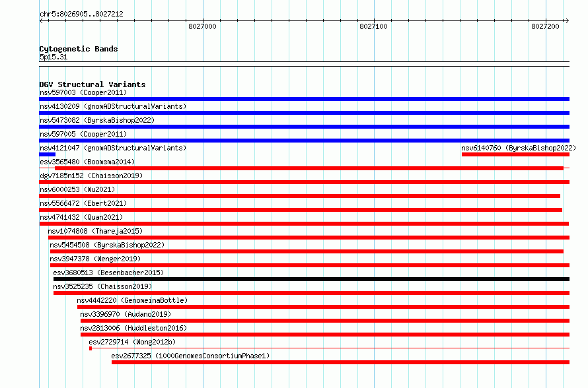Open nsv1074808 (Thareja2015) label
The height and width of the screenshot is (388, 588).
[x=95, y=231]
